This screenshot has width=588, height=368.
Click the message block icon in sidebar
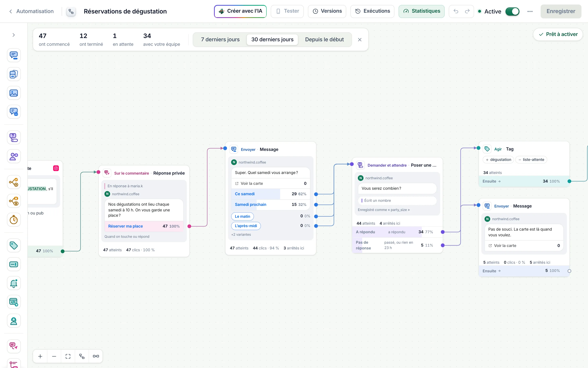[14, 55]
